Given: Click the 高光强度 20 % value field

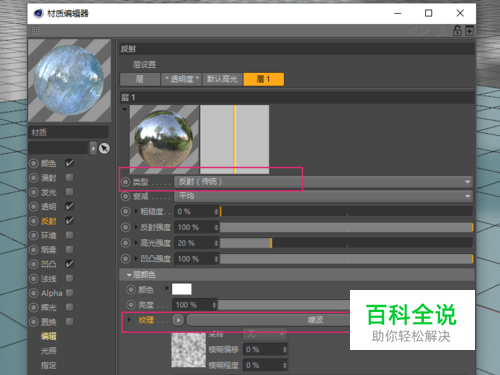Looking at the screenshot, I should pyautogui.click(x=197, y=243).
